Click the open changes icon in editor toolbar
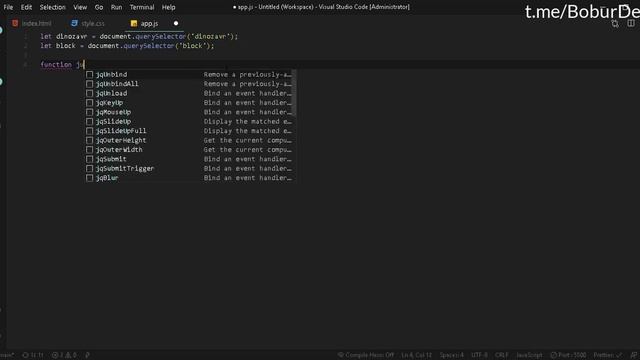640x360 pixels. point(615,24)
